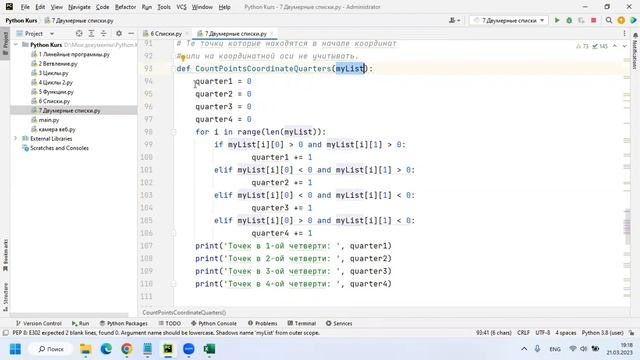This screenshot has height=360, width=640.
Task: Open Google Chrome from taskbar
Action: 127,349
